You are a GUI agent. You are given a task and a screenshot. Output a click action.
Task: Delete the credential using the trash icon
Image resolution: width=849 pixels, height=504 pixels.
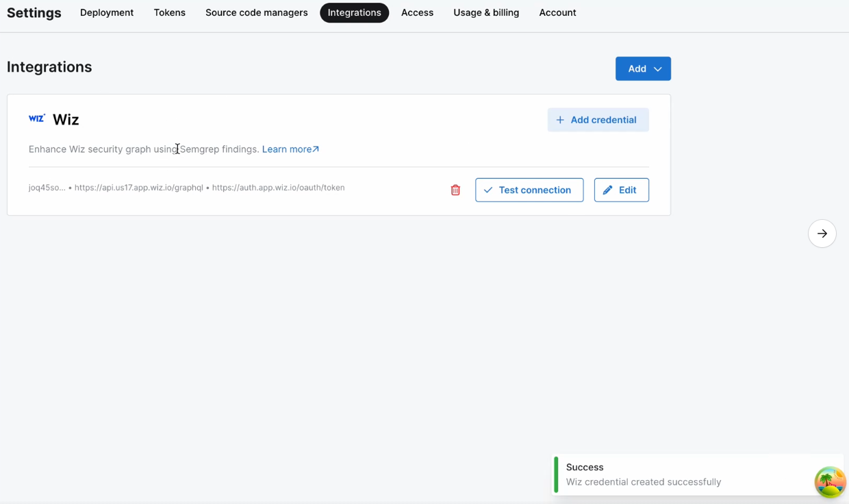455,190
